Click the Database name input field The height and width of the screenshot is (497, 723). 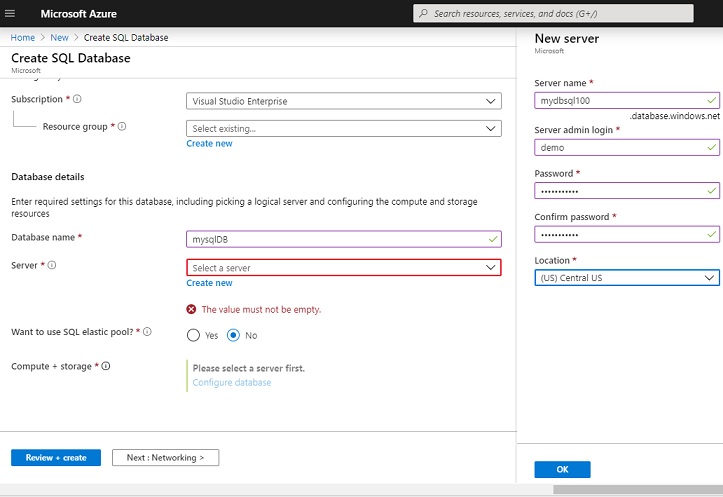point(344,239)
